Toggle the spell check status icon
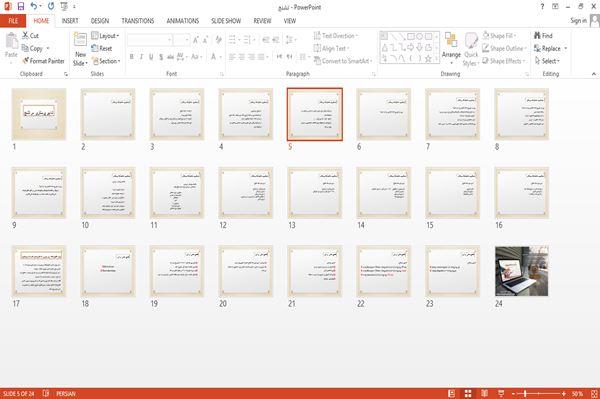600x399 pixels. [46, 393]
